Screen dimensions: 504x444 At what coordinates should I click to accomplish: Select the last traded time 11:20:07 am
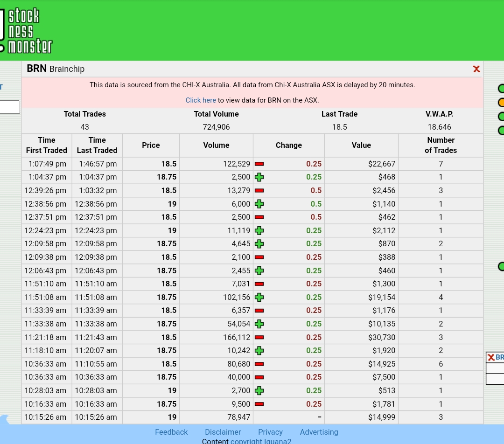pos(96,351)
